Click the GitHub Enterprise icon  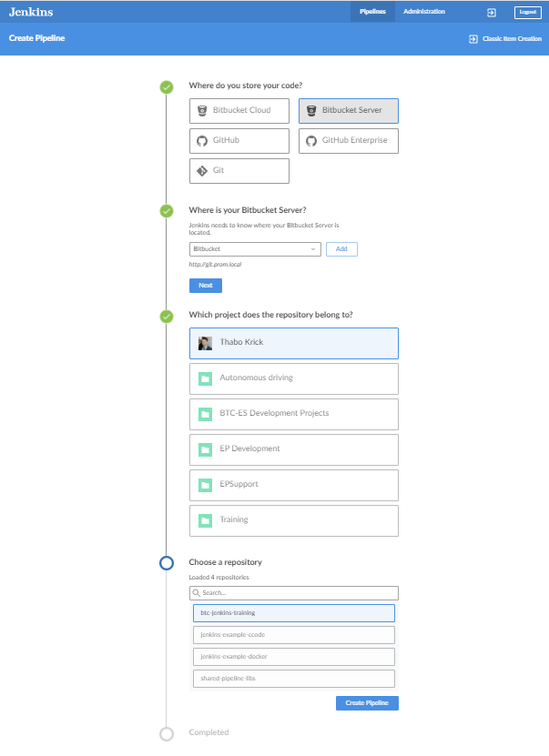point(311,141)
